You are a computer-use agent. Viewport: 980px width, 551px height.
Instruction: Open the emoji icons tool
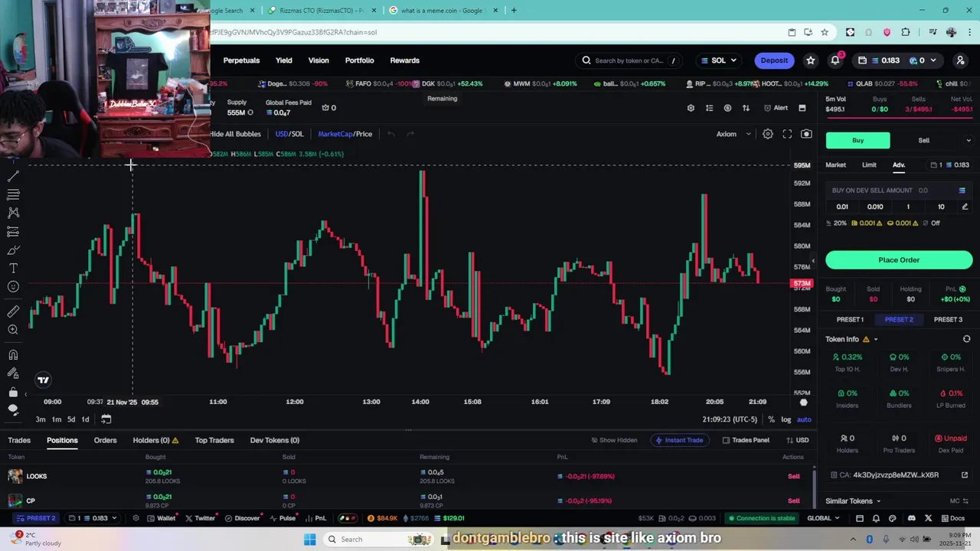click(13, 287)
